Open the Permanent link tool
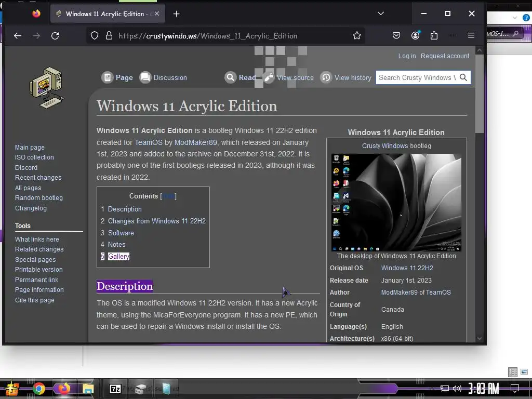The width and height of the screenshot is (532, 399). tap(36, 280)
